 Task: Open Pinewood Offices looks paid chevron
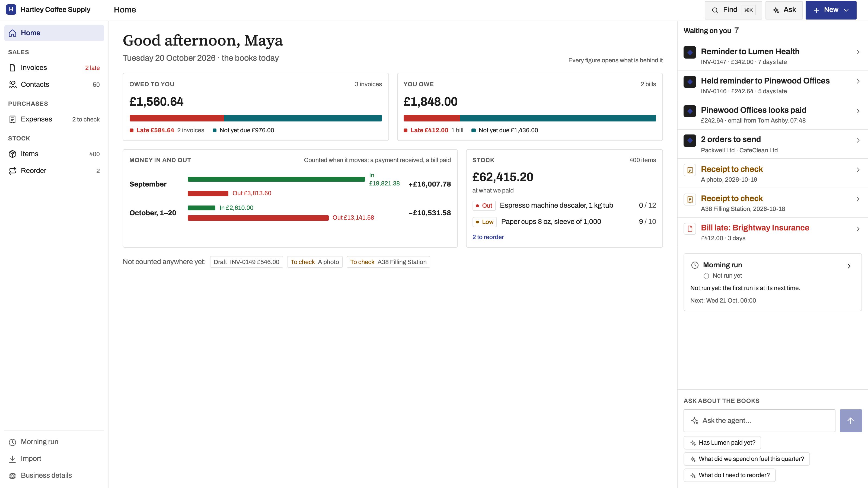click(x=858, y=111)
